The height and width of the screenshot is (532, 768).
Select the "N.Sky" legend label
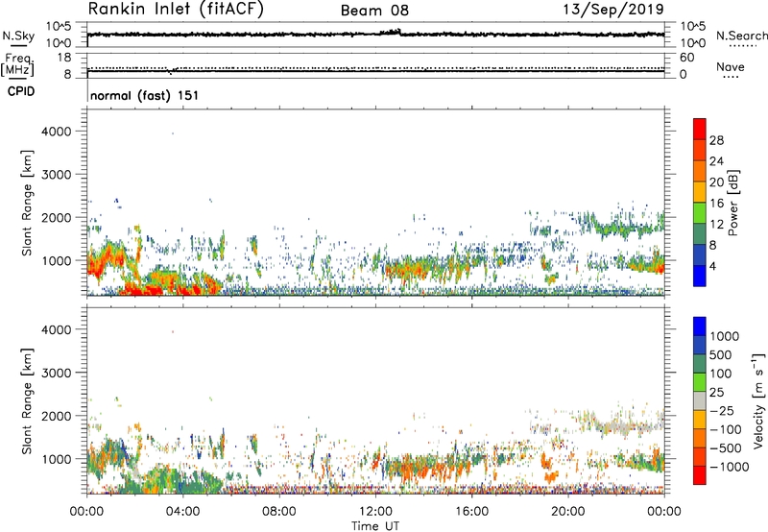click(18, 36)
